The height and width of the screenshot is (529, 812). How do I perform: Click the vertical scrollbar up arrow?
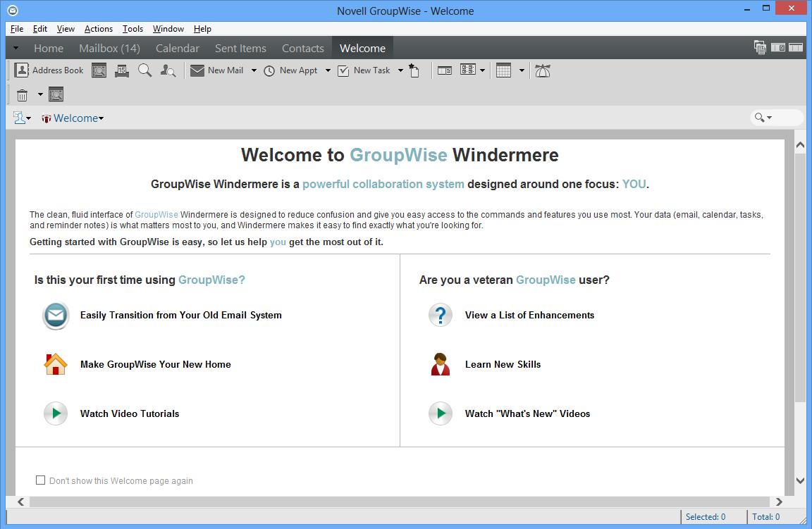pyautogui.click(x=800, y=145)
